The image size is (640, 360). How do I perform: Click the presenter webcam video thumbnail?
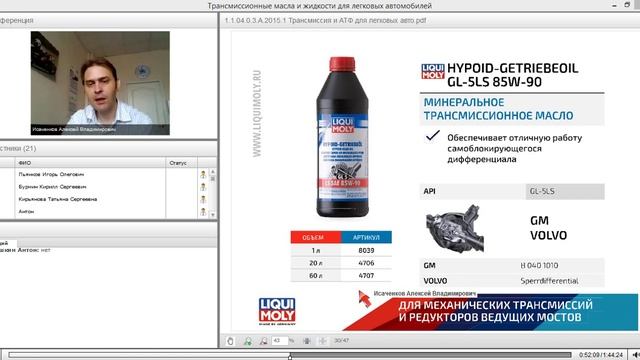(x=100, y=83)
